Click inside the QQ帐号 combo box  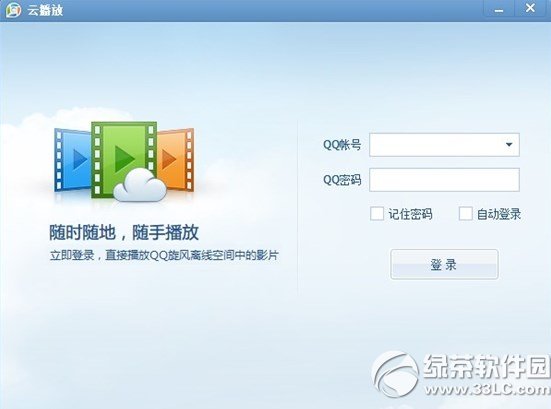point(444,144)
